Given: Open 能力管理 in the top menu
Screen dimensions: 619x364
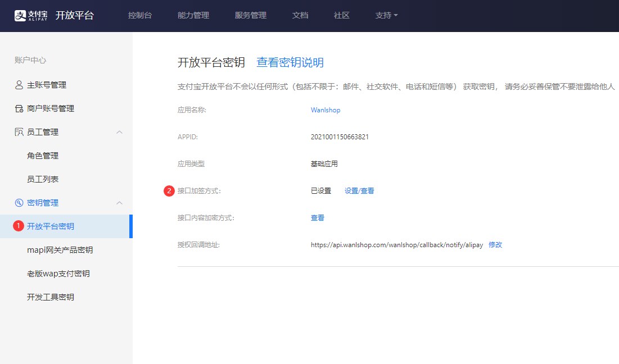Looking at the screenshot, I should point(193,15).
